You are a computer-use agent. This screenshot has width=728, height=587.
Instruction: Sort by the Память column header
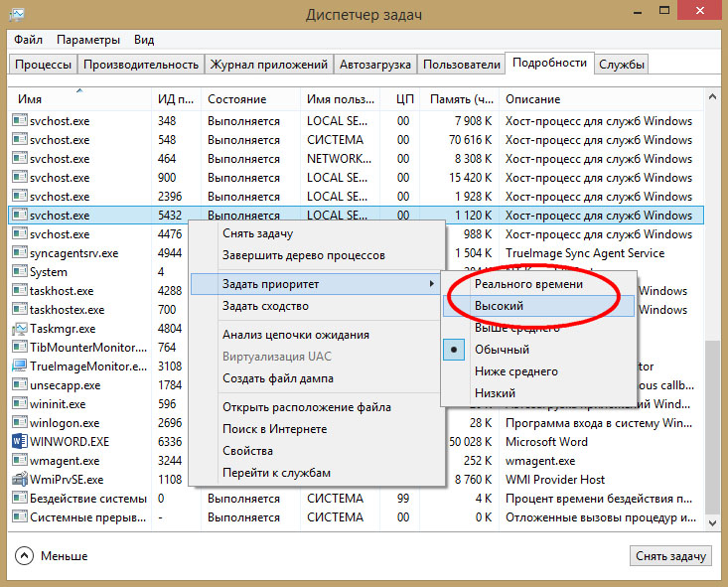pyautogui.click(x=462, y=99)
